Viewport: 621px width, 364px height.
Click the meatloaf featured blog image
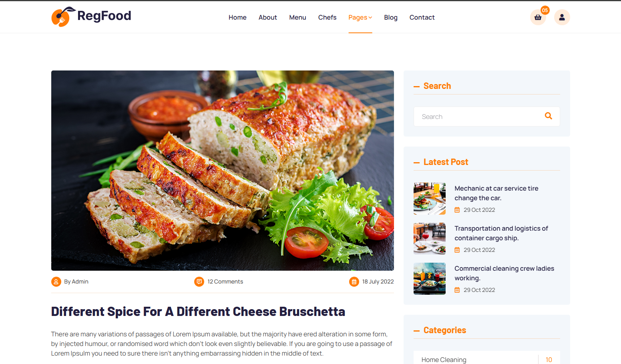223,171
